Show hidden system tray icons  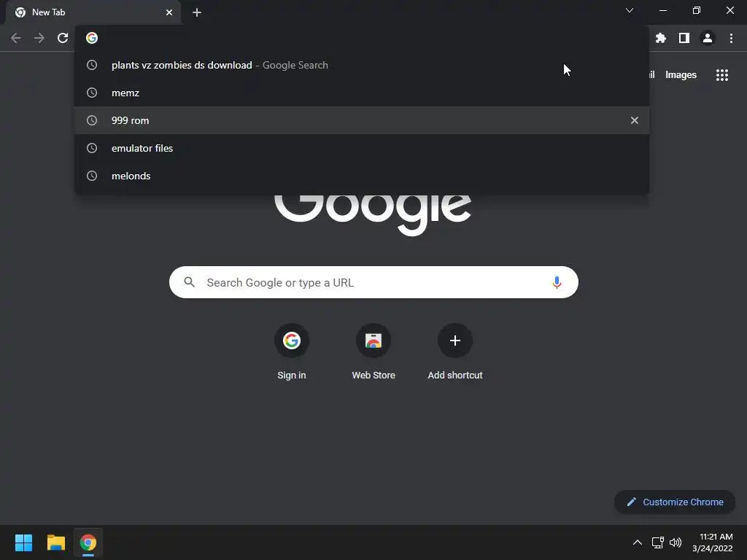(x=638, y=542)
